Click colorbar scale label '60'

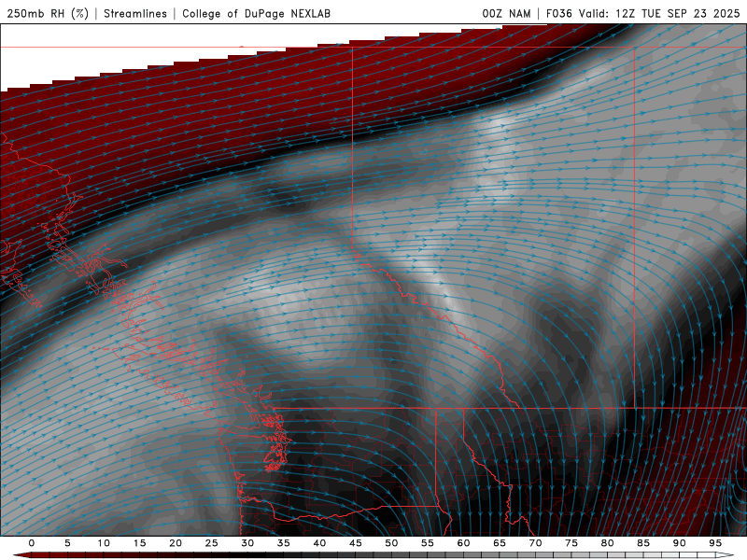click(x=463, y=543)
